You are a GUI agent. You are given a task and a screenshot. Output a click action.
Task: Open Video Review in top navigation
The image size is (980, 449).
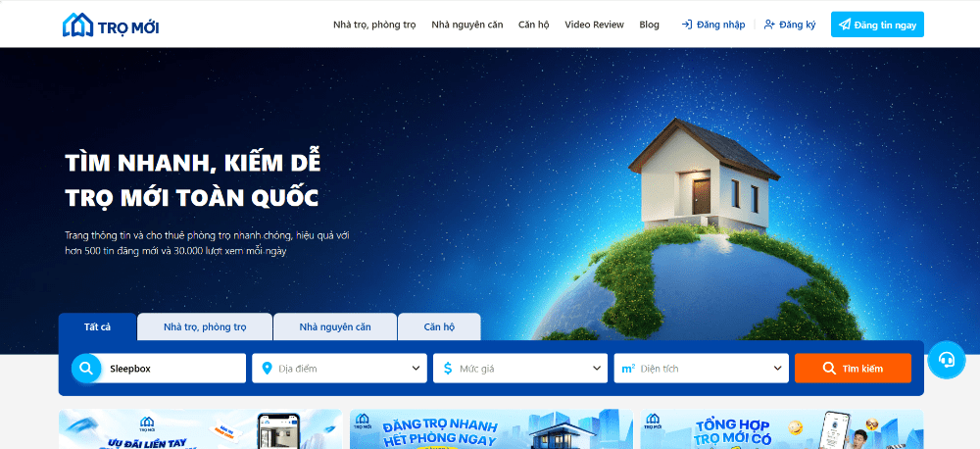click(x=595, y=25)
